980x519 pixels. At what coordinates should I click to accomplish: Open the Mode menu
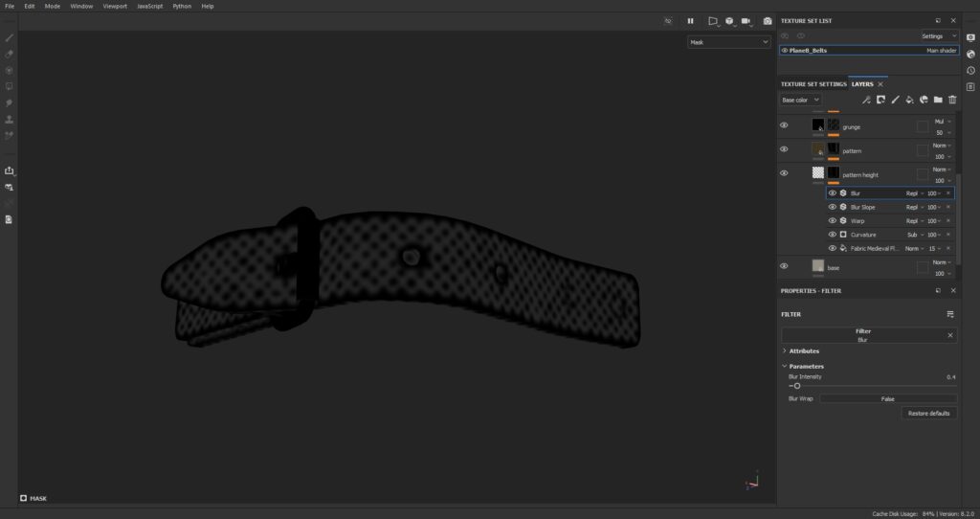[53, 7]
